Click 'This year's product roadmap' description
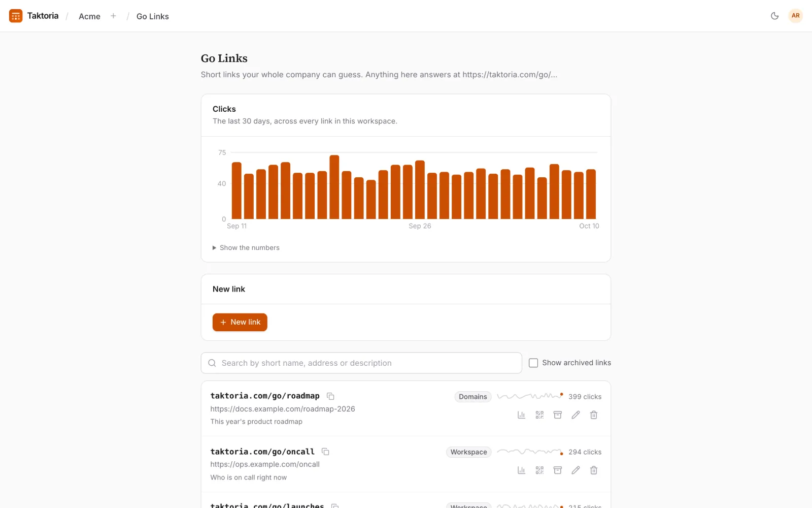 (256, 422)
